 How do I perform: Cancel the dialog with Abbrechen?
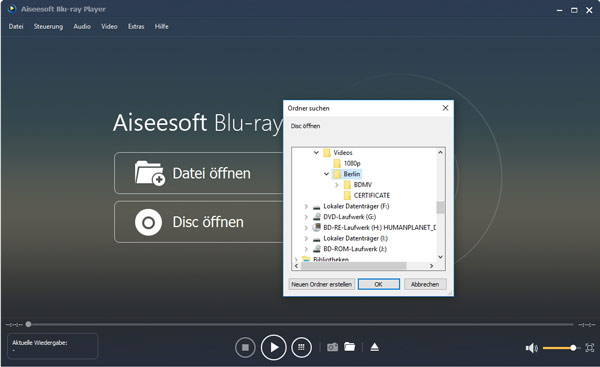425,284
